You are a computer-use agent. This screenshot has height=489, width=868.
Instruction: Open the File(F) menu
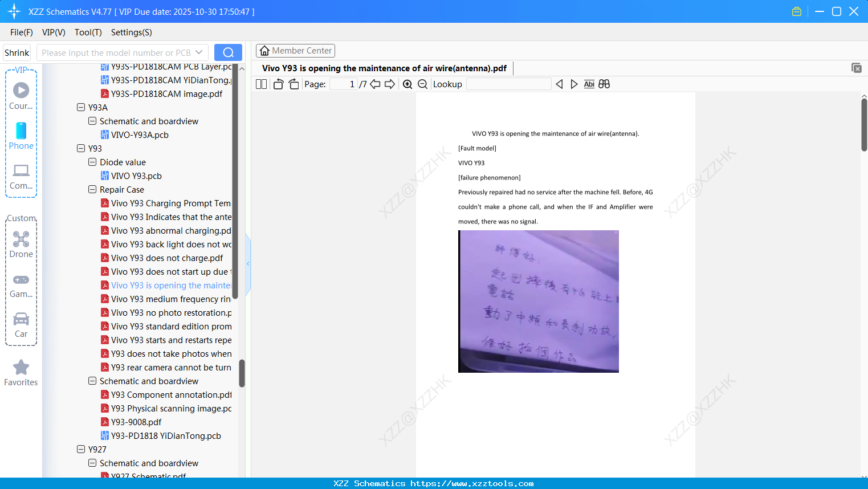tap(22, 32)
